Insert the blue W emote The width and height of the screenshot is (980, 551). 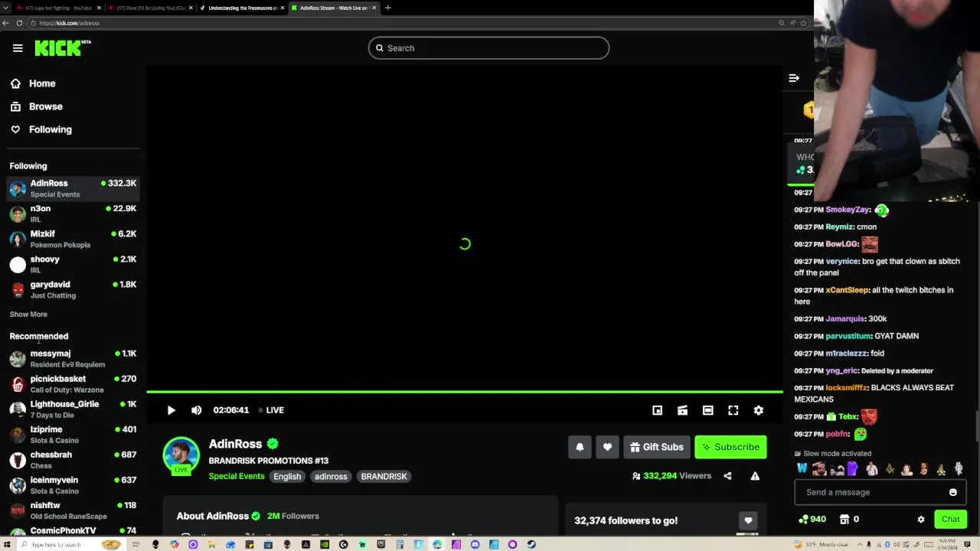coord(802,468)
